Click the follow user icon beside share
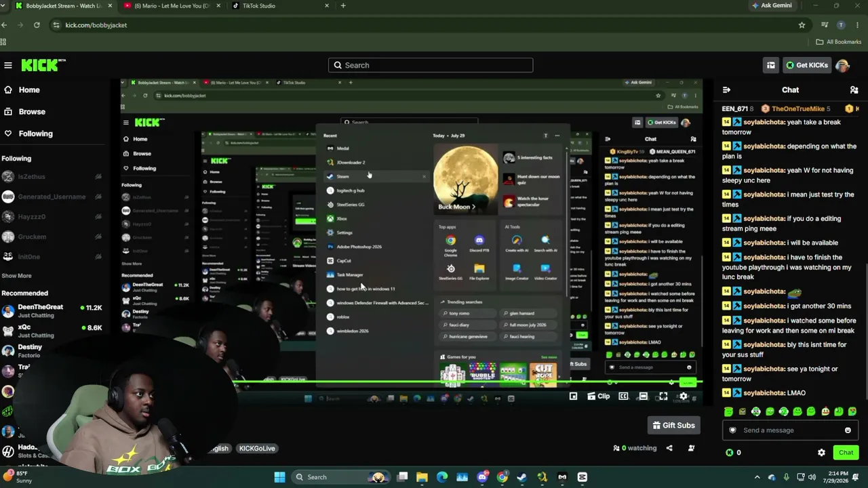 click(691, 448)
